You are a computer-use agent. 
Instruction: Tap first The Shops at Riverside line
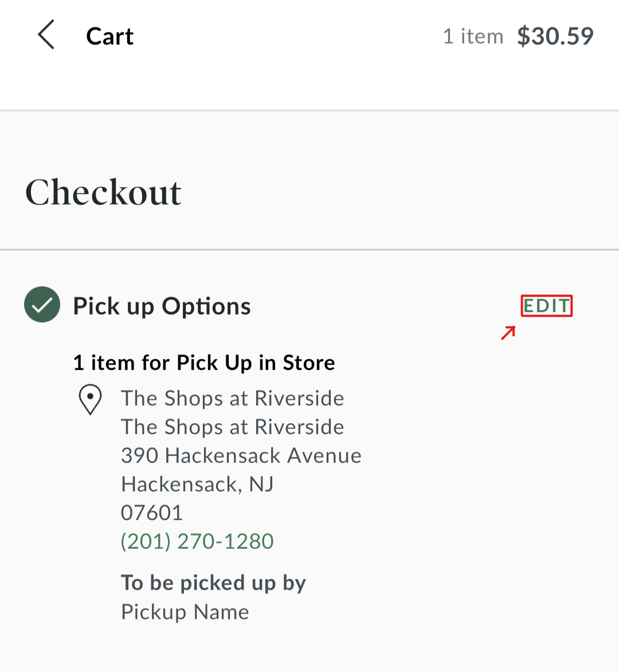(232, 398)
